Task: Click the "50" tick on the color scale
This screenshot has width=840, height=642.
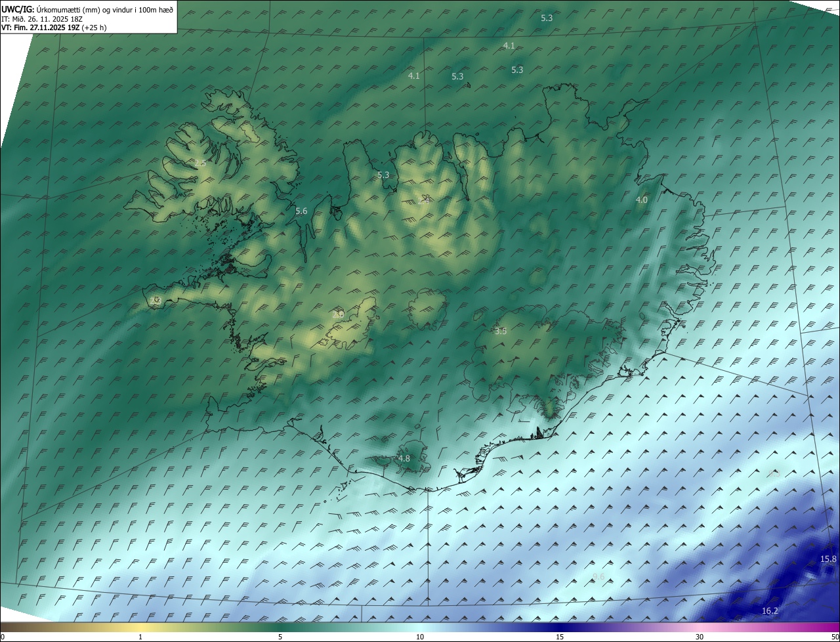Action: click(x=835, y=637)
